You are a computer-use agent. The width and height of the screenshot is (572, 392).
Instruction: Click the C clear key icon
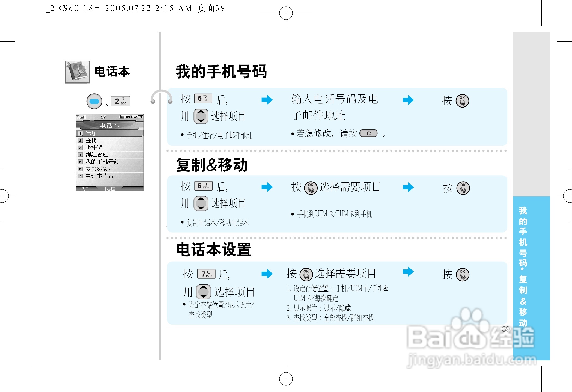(368, 133)
